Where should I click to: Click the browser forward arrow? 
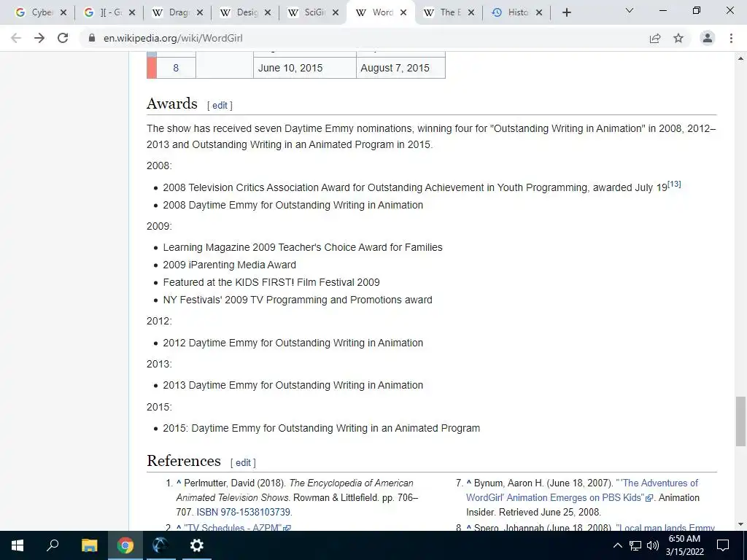(x=39, y=38)
